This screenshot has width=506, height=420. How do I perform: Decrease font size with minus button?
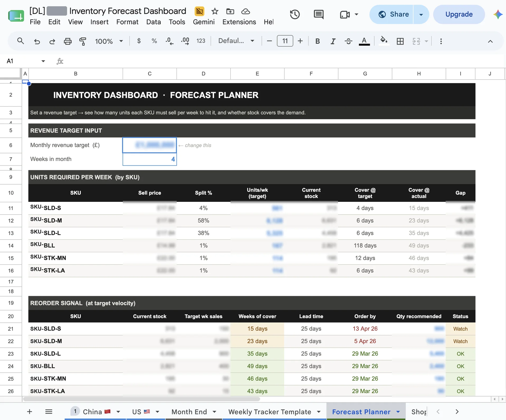tap(269, 41)
